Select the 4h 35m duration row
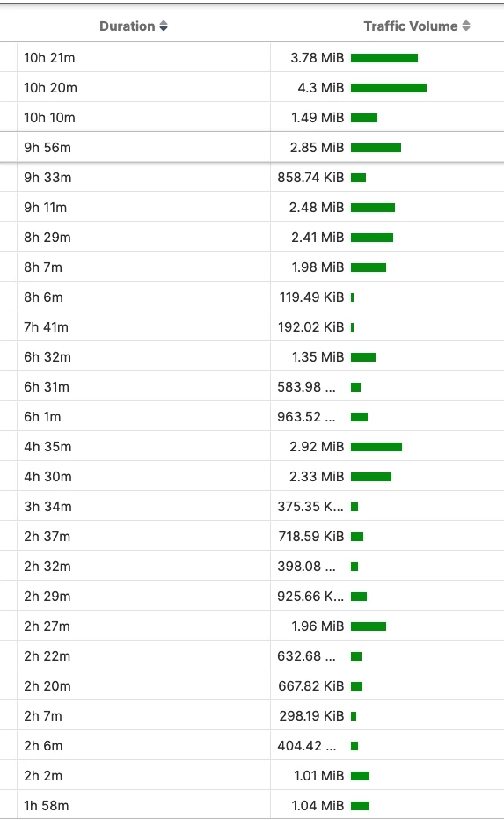Image resolution: width=504 pixels, height=820 pixels. [252, 447]
